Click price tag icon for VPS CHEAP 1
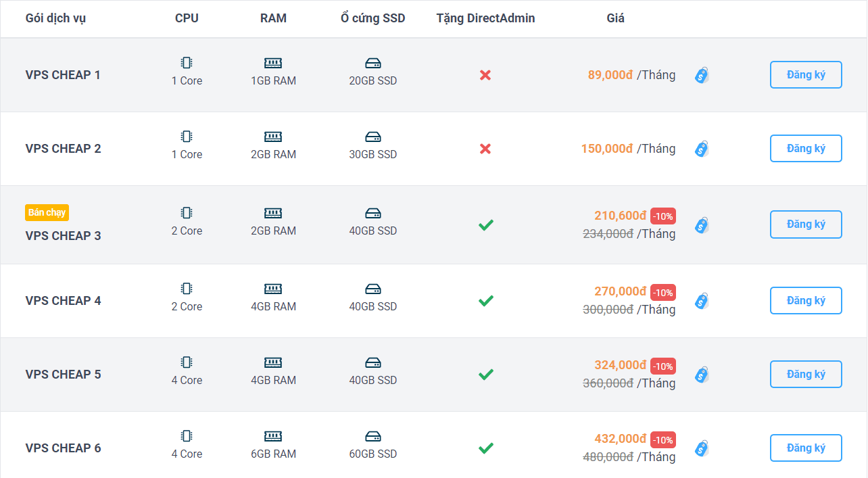The image size is (868, 478). [702, 75]
